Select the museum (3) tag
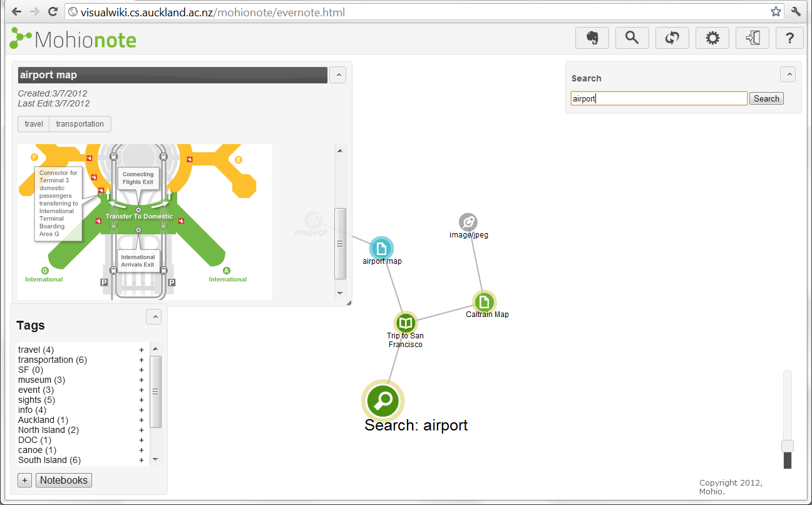The height and width of the screenshot is (505, 812). [41, 380]
